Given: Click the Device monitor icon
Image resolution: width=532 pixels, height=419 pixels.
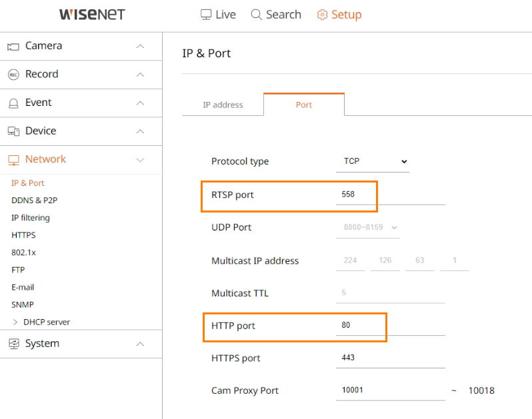Looking at the screenshot, I should click(x=13, y=131).
